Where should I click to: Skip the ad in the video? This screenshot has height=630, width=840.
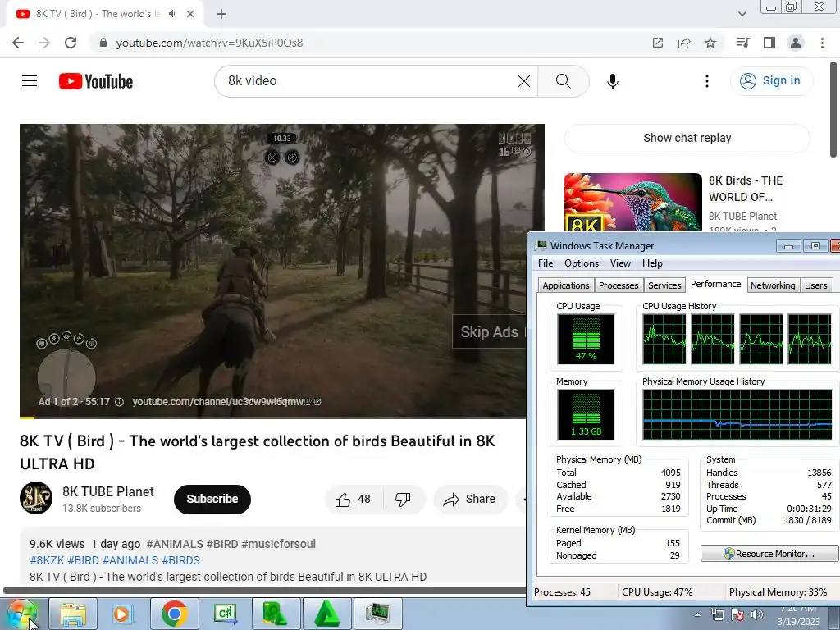pos(489,332)
